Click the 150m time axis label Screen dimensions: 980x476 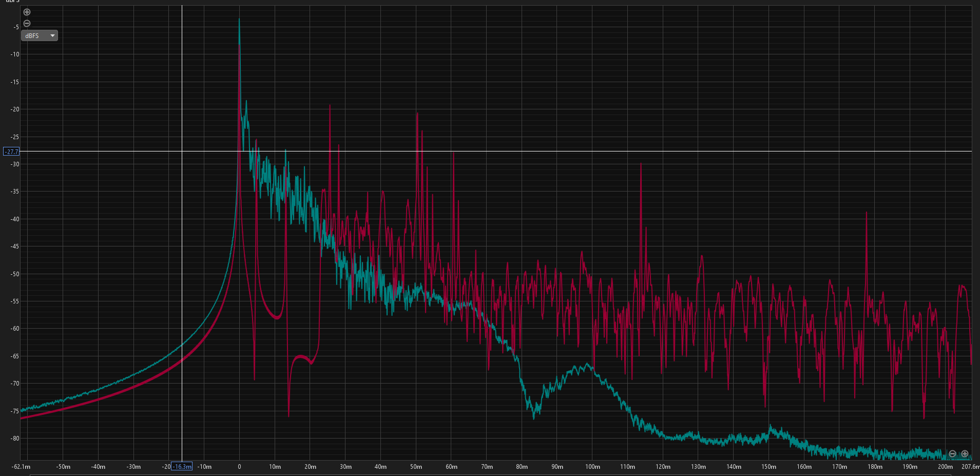(x=768, y=467)
